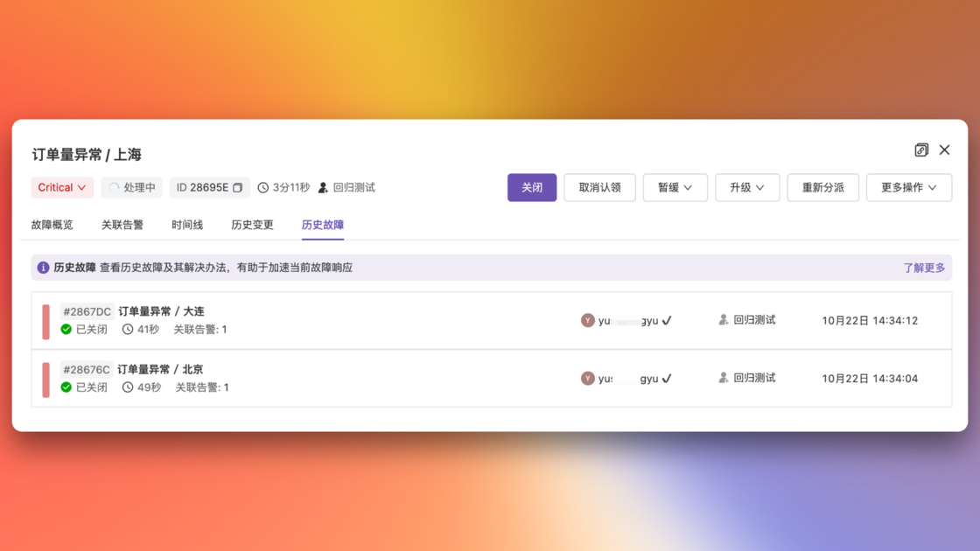Open the 更多操作 menu

pyautogui.click(x=908, y=187)
